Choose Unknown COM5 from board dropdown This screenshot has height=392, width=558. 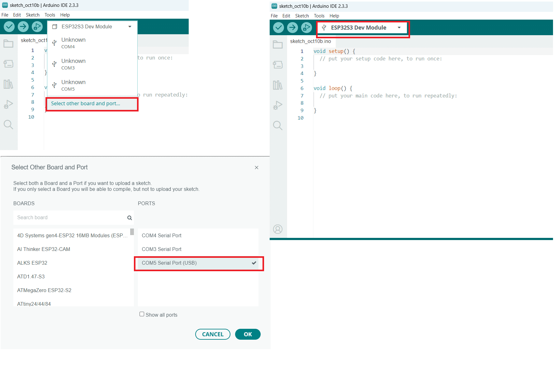tap(92, 85)
